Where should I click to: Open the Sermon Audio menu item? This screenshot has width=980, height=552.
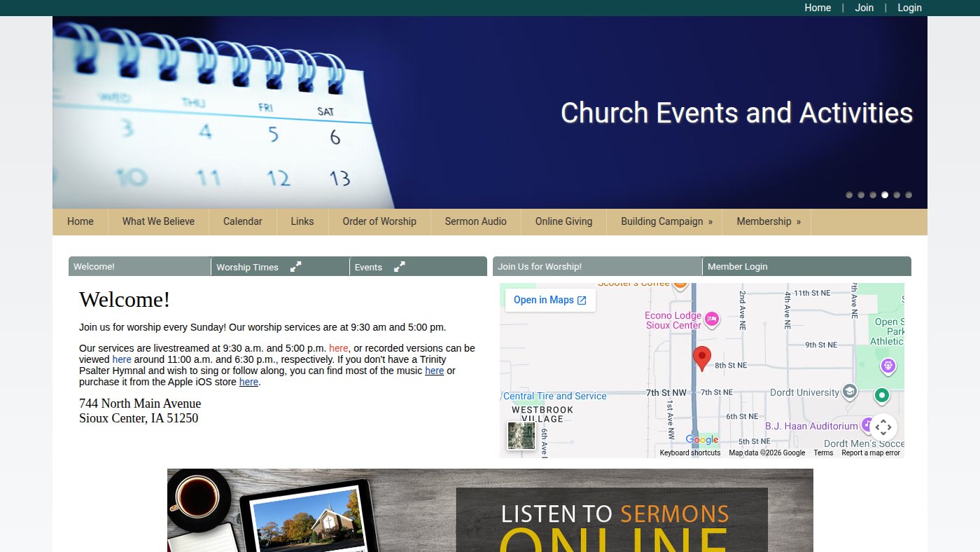476,221
